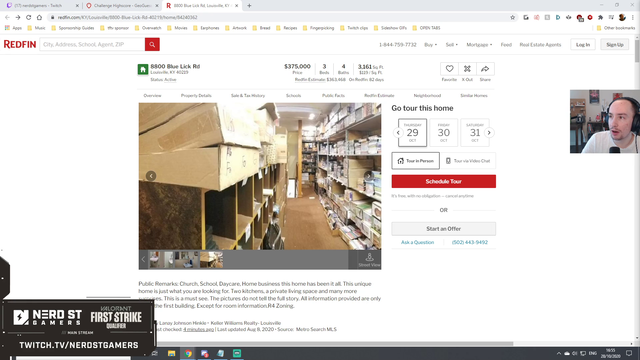Screen dimensions: 640x360
Task: Click the Log In button
Action: point(583,44)
